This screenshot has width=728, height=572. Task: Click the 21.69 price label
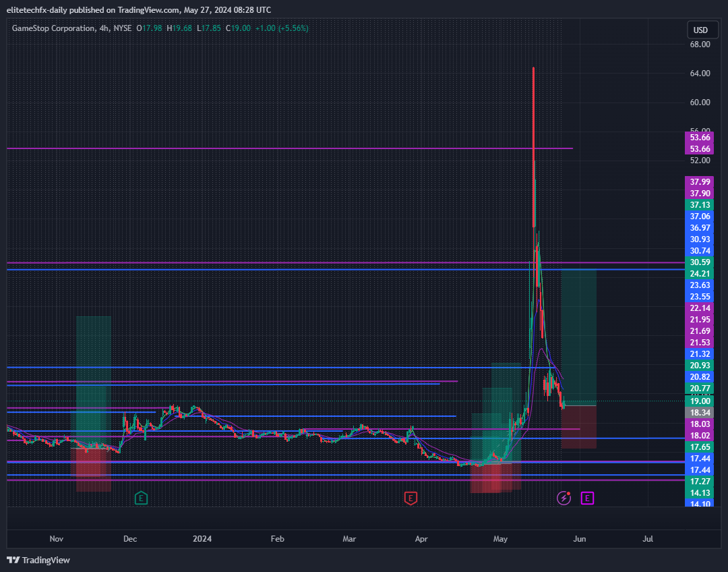(x=699, y=331)
